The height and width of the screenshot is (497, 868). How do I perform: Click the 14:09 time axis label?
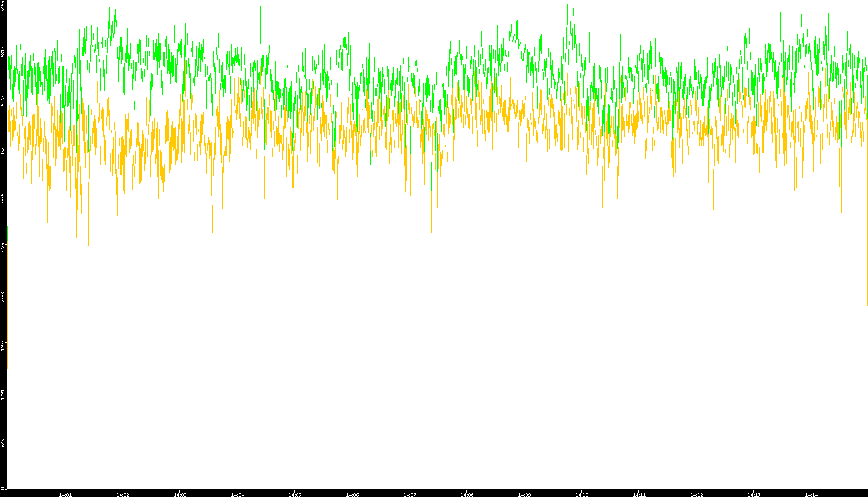click(x=524, y=495)
